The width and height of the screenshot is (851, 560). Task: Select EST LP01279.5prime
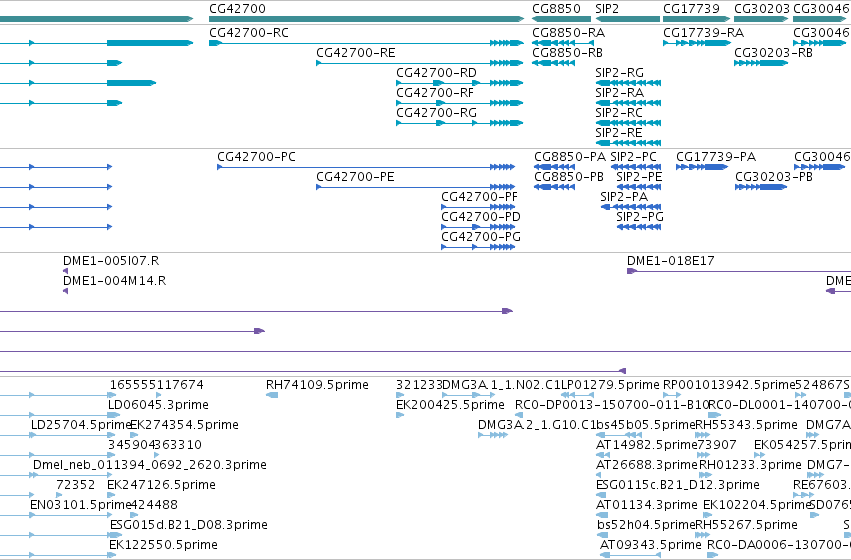click(576, 395)
